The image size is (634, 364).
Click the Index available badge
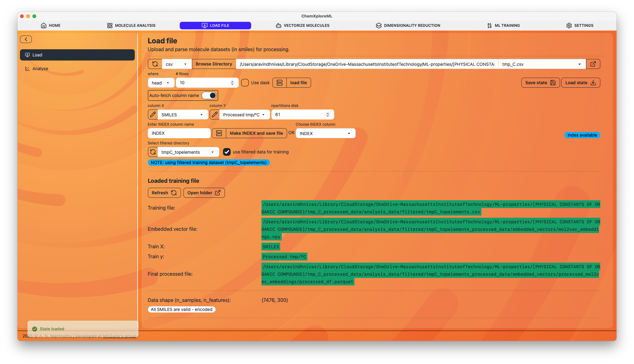coord(582,135)
